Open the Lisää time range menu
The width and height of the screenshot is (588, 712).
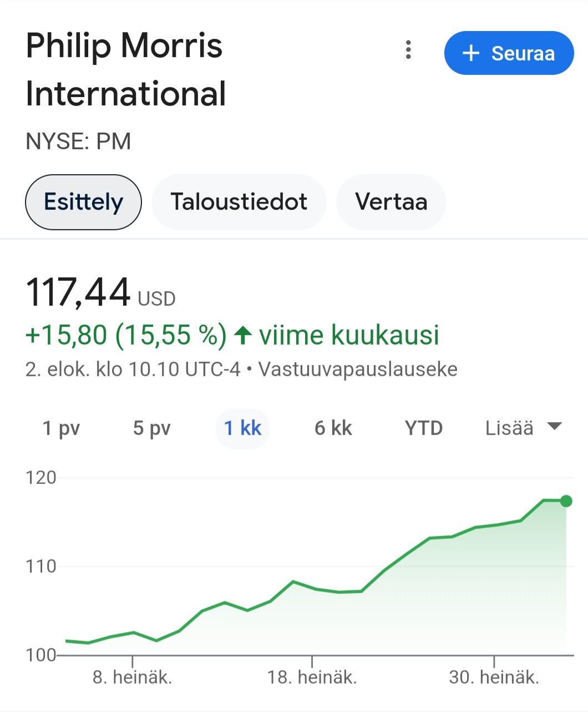[524, 428]
